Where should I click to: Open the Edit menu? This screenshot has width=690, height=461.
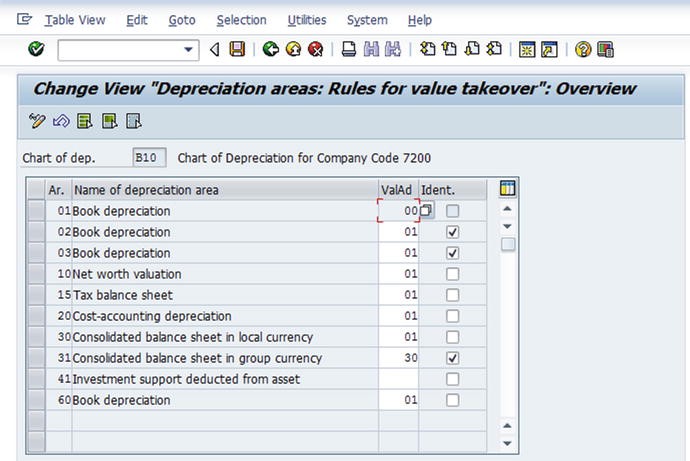[x=136, y=20]
